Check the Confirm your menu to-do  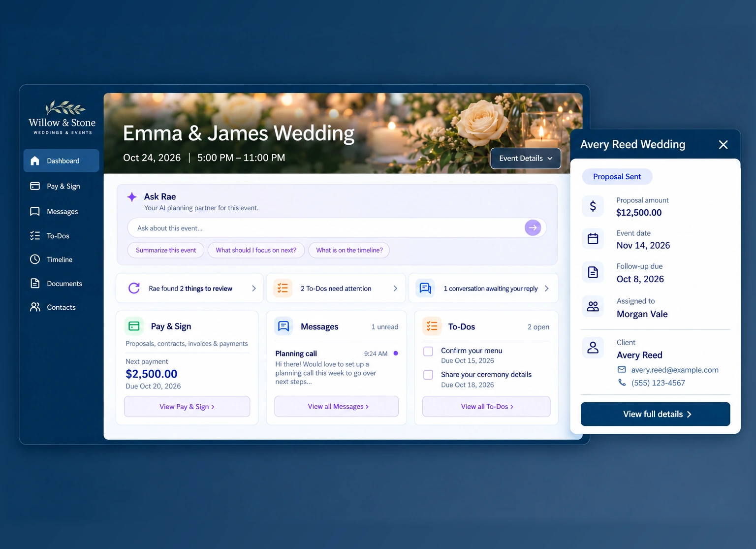click(429, 352)
